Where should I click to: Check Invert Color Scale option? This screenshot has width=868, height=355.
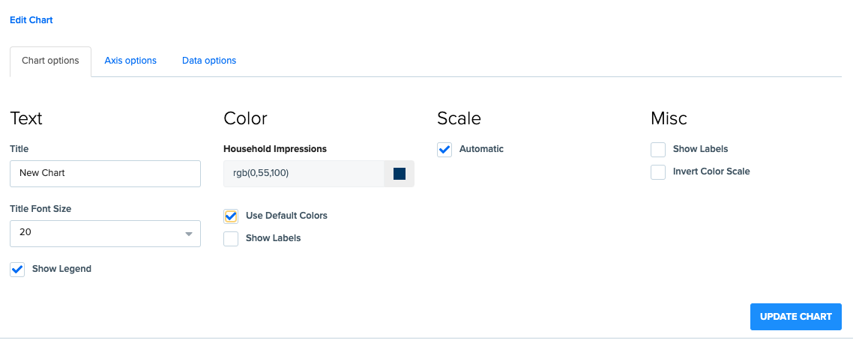point(658,172)
